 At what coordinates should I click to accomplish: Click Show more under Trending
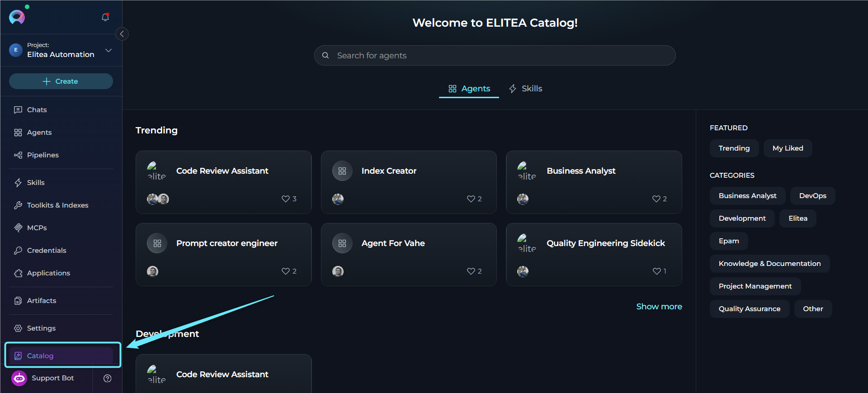coord(659,307)
